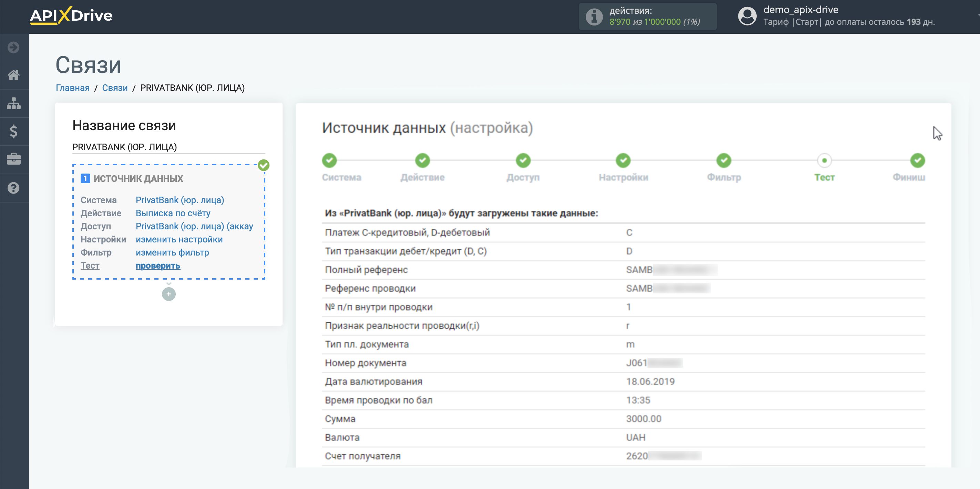Image resolution: width=980 pixels, height=489 pixels.
Task: Open the действия usage counter panel
Action: [x=647, y=16]
